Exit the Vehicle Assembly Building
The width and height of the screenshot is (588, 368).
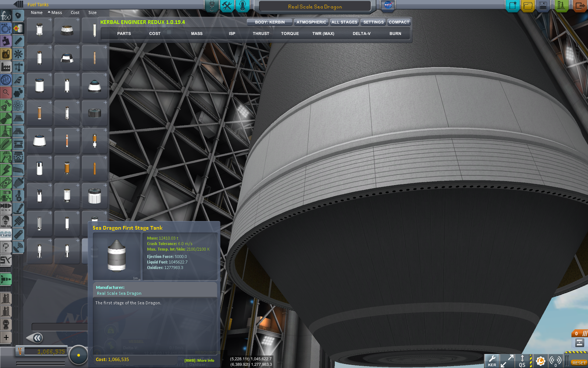coord(580,6)
